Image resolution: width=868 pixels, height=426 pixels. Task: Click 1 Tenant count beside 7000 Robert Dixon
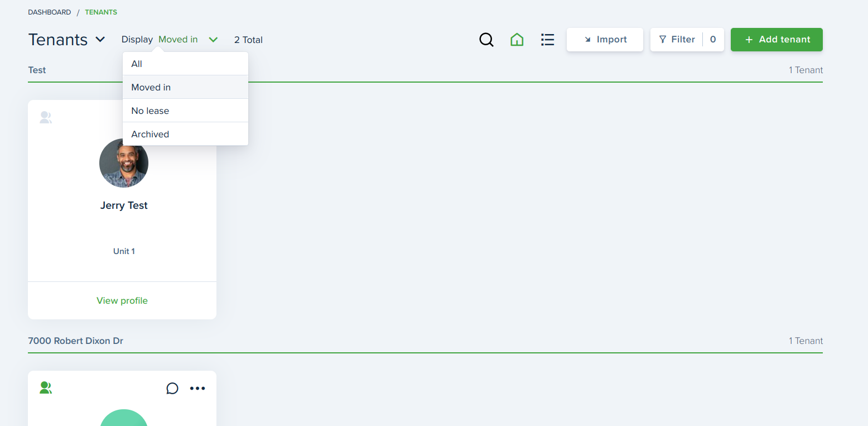tap(806, 341)
